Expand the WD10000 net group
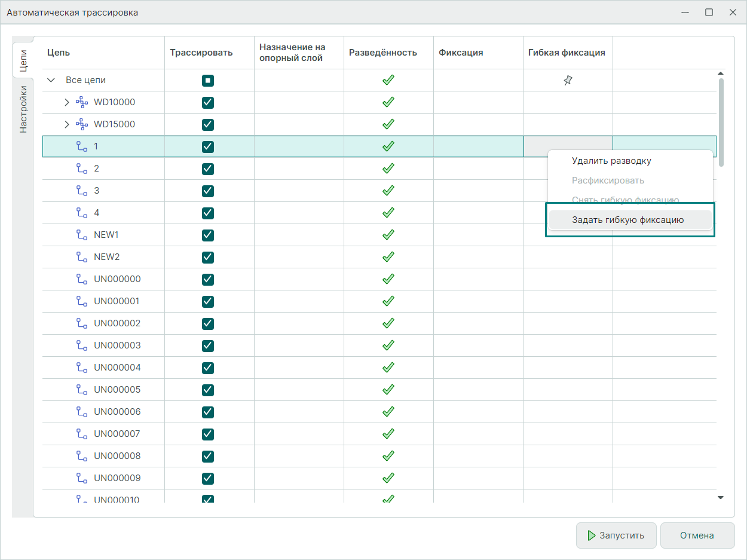Screen dimensions: 747x560 pos(67,102)
